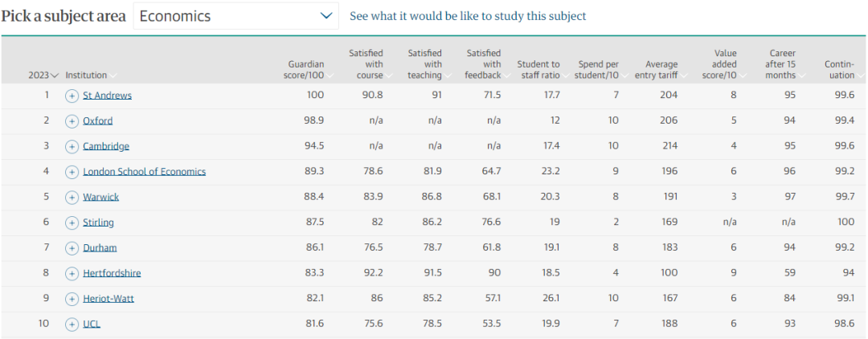Expand Hertfordshire details plus icon
The width and height of the screenshot is (868, 339).
click(72, 273)
